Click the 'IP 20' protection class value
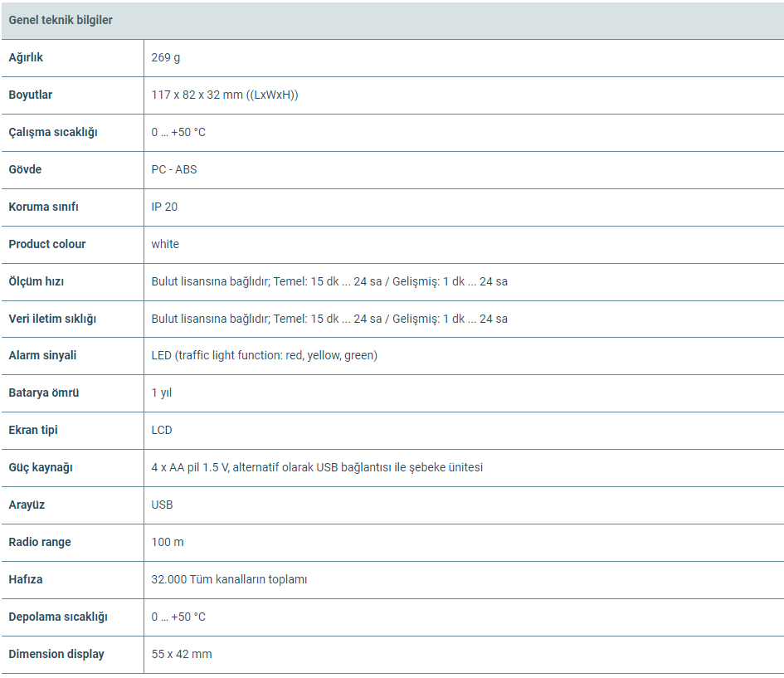The image size is (784, 678). 164,207
